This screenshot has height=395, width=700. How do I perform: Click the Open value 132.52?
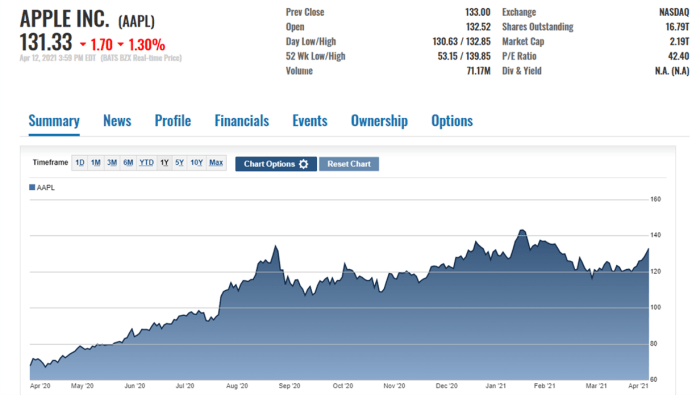pos(478,27)
